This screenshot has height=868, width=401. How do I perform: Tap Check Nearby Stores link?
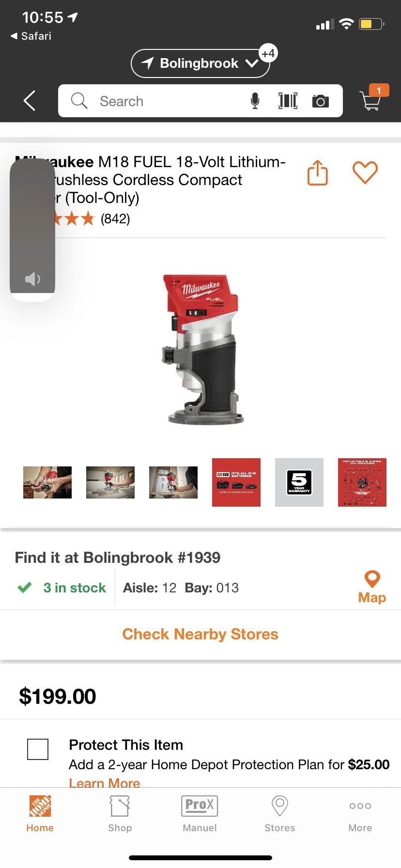pyautogui.click(x=200, y=634)
